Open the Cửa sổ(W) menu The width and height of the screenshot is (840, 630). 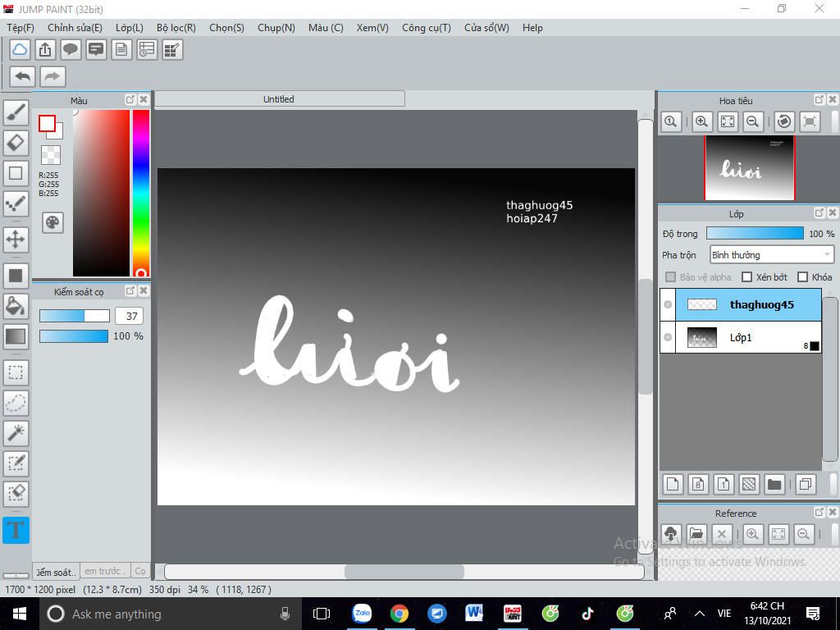coord(486,28)
